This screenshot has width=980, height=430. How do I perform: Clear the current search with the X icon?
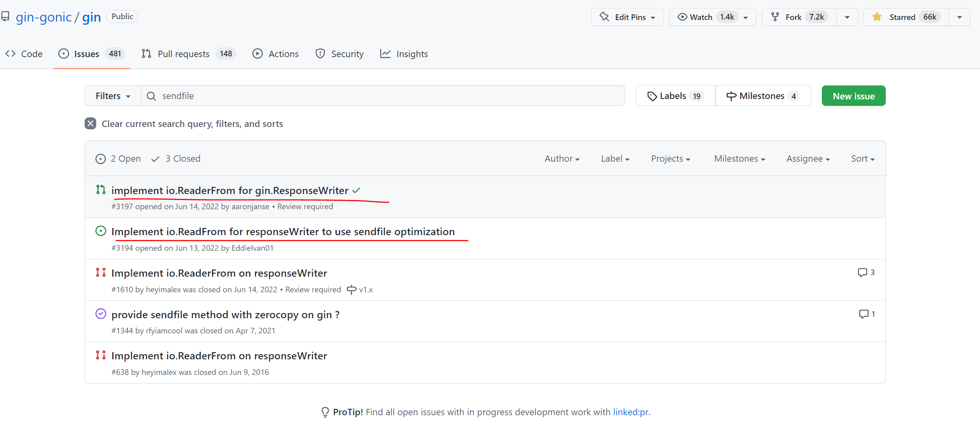[x=91, y=124]
